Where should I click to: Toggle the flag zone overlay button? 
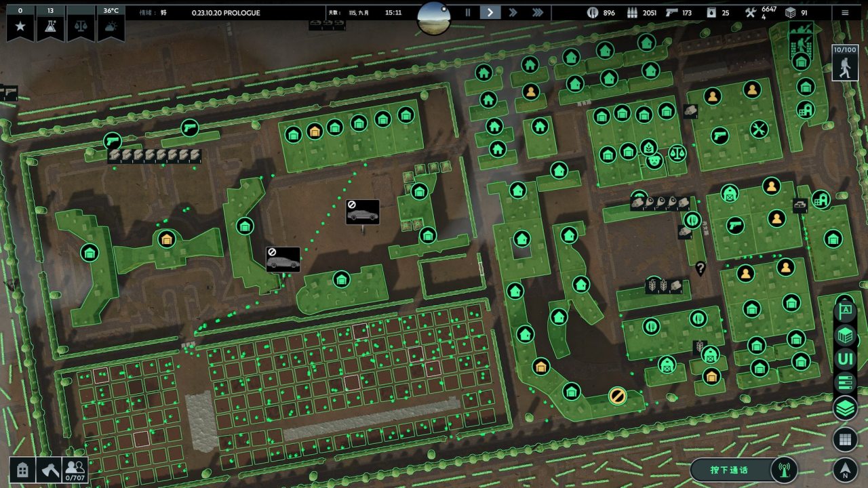coord(845,310)
